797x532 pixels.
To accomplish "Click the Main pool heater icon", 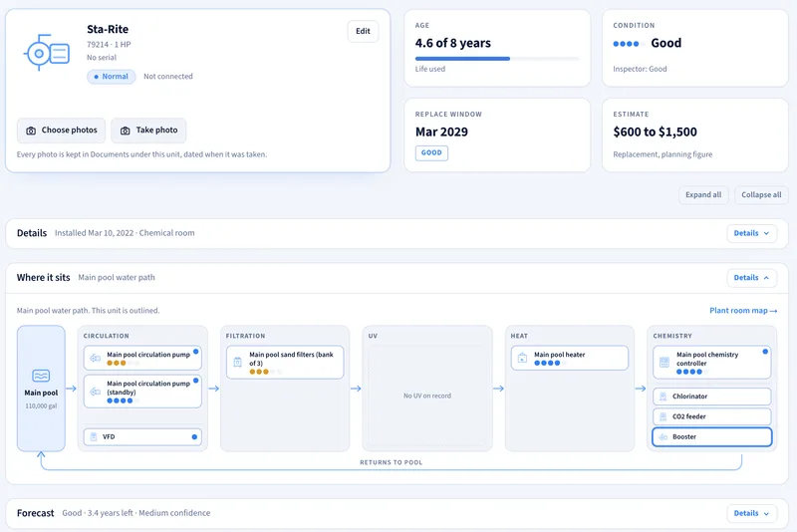I will click(x=522, y=359).
